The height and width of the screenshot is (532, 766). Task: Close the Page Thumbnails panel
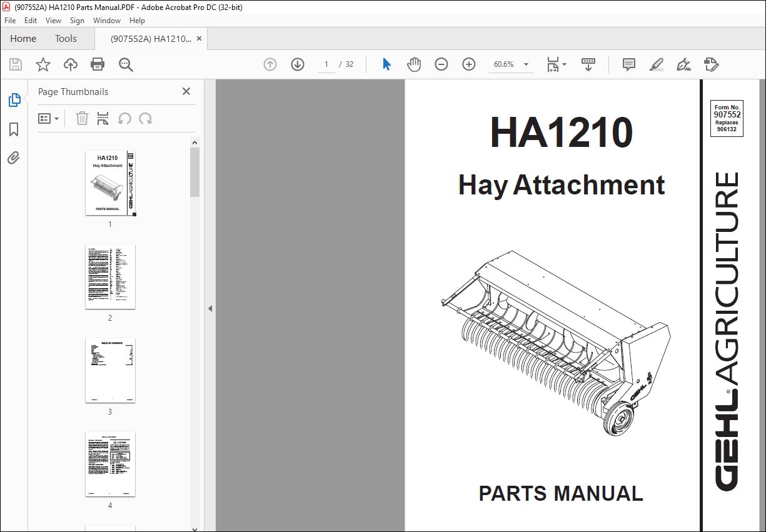(186, 91)
